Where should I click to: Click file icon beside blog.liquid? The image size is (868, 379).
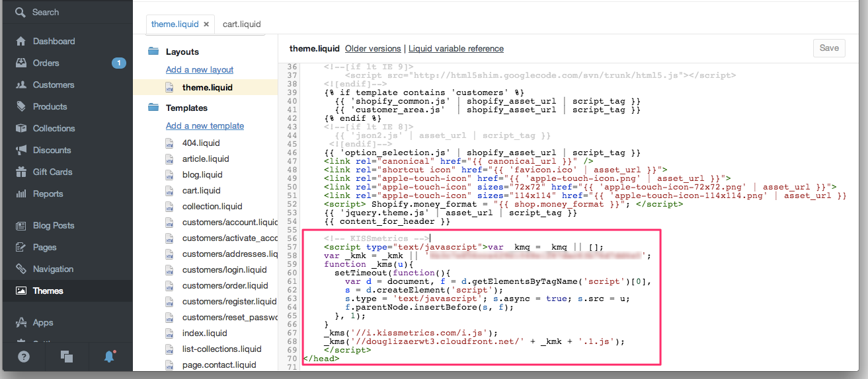click(170, 174)
